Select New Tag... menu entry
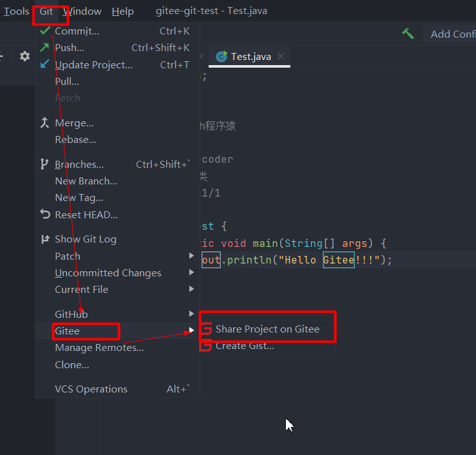Image resolution: width=476 pixels, height=455 pixels. (x=118, y=198)
